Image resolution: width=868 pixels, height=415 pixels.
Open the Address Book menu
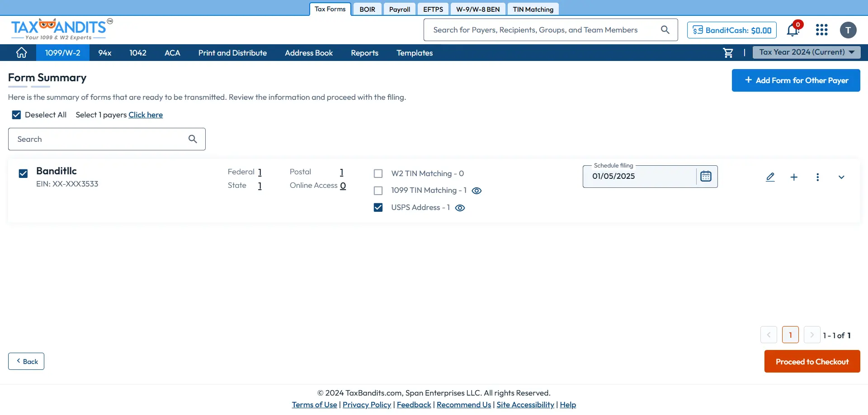(309, 53)
